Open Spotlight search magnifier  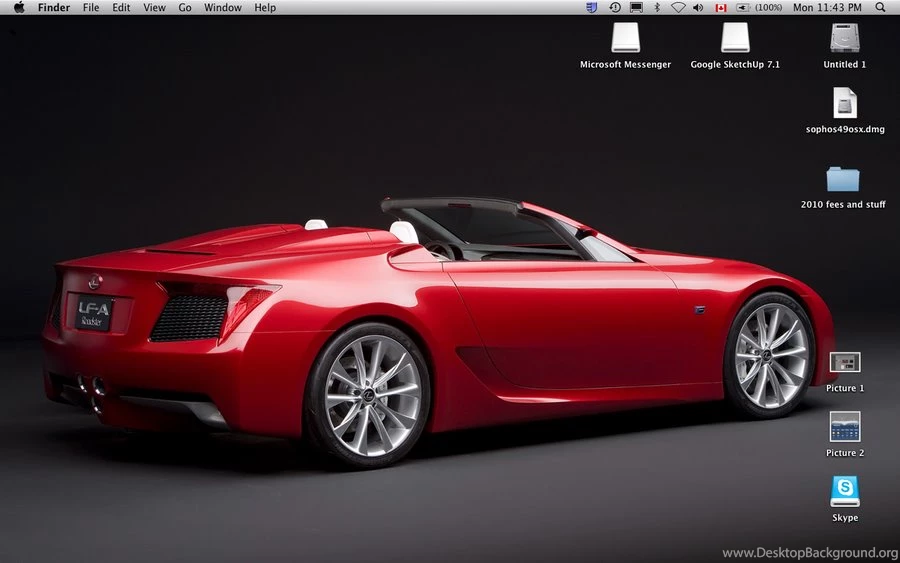[880, 7]
